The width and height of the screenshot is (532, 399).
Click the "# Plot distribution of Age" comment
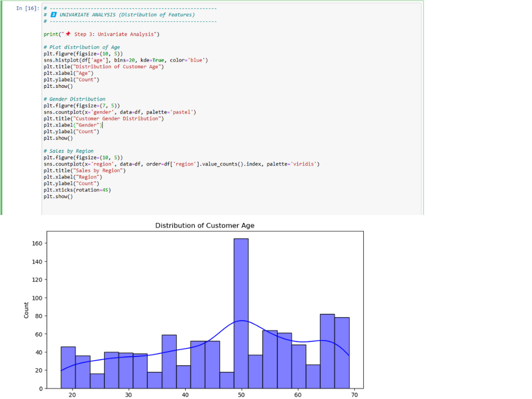(x=82, y=47)
